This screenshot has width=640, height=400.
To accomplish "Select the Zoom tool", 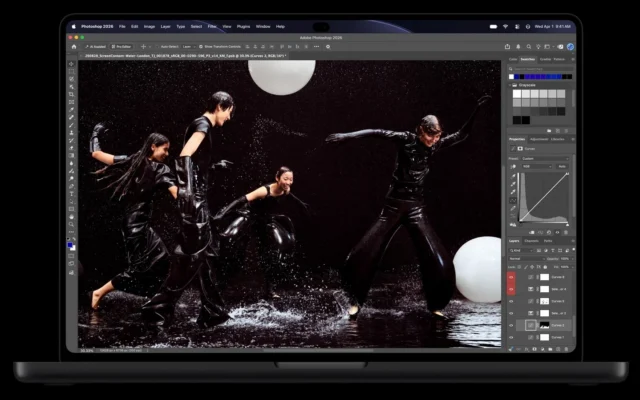I will coord(71,224).
